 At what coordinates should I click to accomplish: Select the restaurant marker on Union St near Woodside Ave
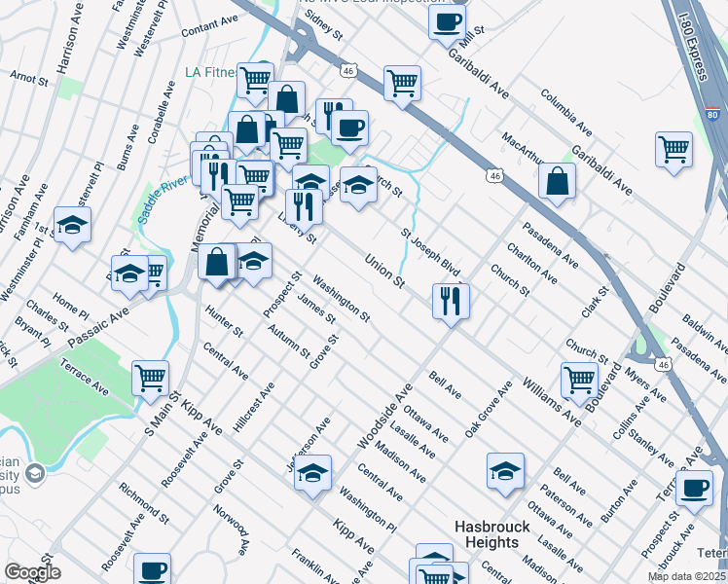(451, 304)
